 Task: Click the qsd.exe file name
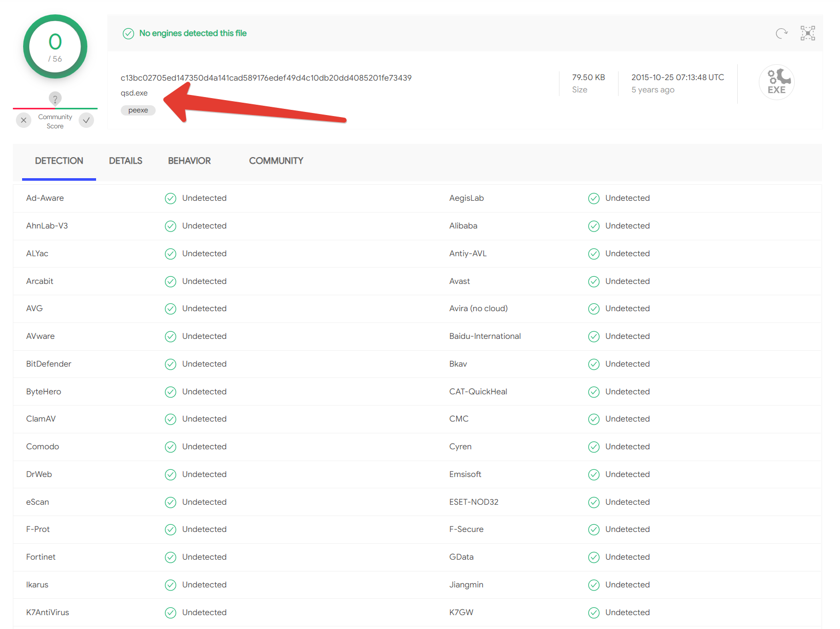click(x=134, y=93)
